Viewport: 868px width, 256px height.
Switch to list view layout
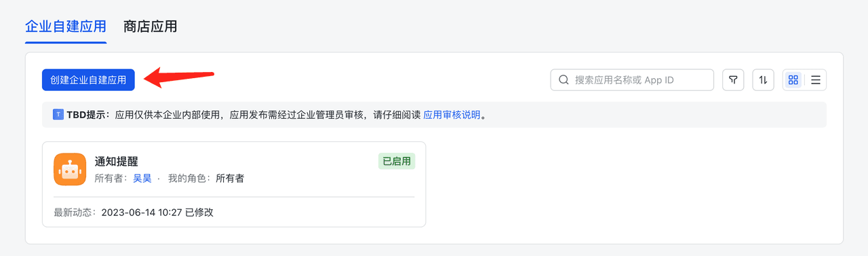816,80
